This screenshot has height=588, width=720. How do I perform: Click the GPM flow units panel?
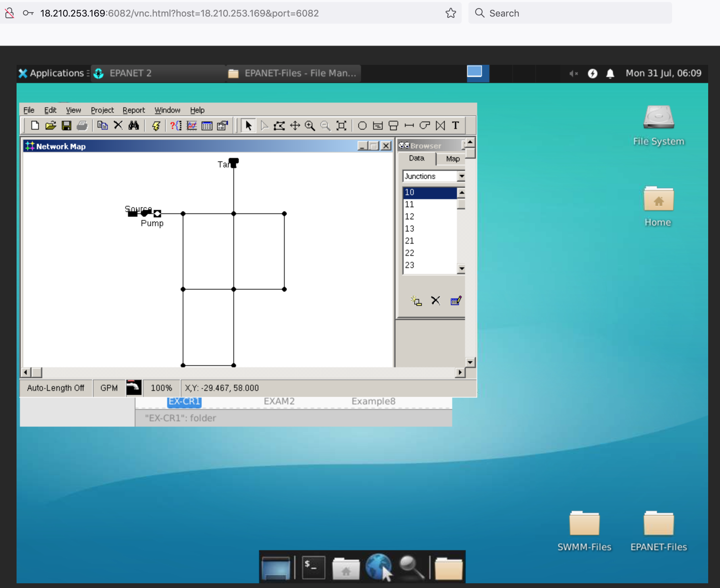[x=109, y=388]
